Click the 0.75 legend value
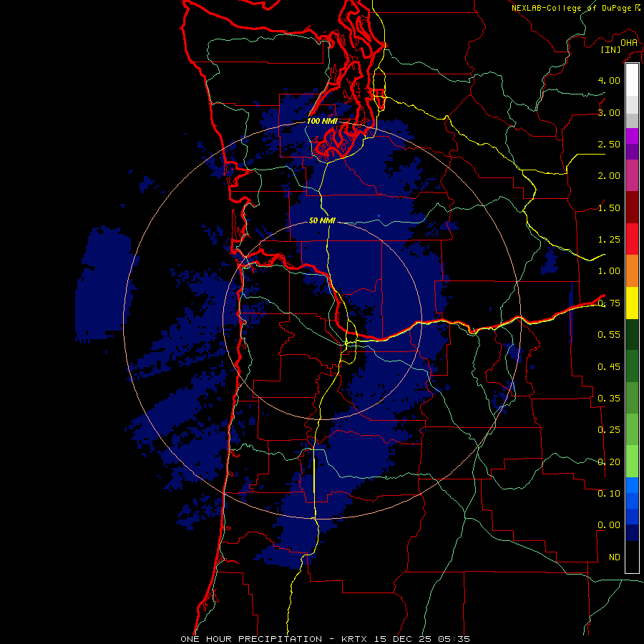The image size is (644, 644). tap(609, 303)
